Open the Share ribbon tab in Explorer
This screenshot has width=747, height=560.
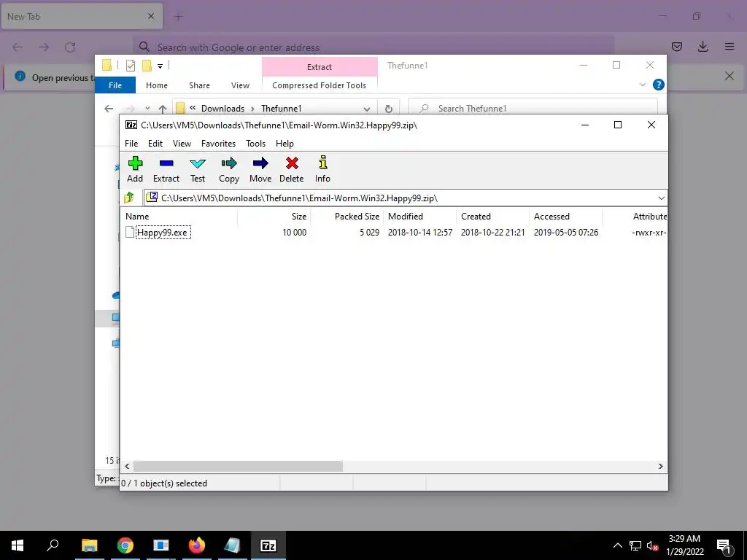click(199, 85)
